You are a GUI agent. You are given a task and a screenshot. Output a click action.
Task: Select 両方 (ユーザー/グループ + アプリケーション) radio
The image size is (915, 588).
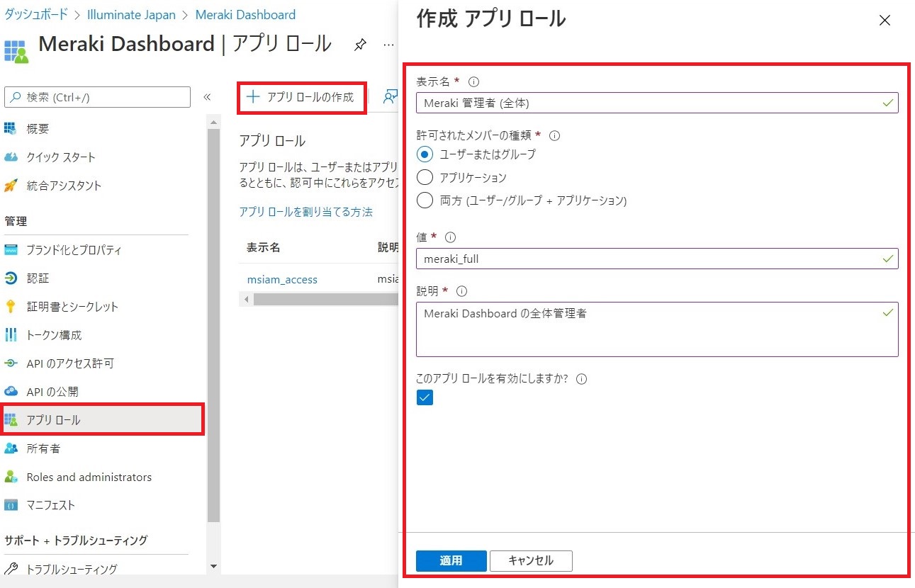(425, 200)
